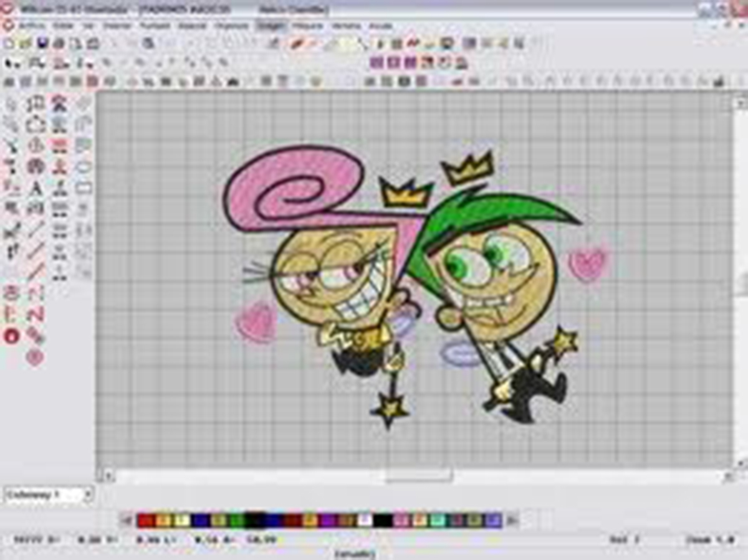Click the New design toolbar icon

coord(9,43)
